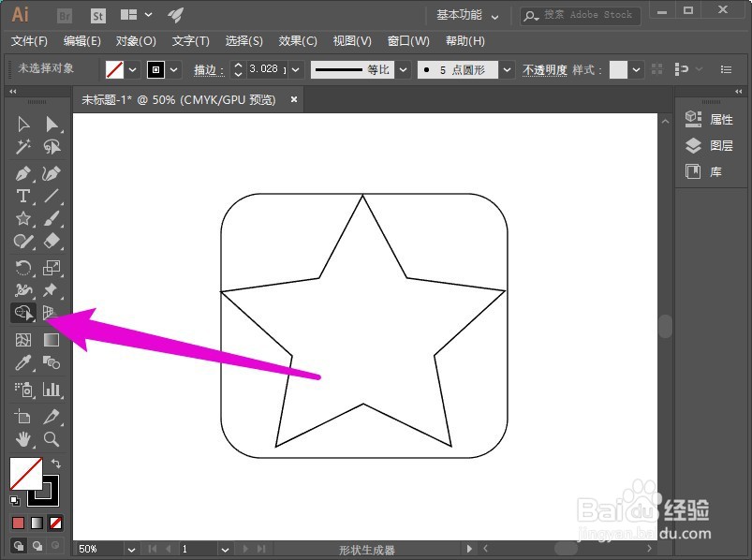Expand the workspace switcher 基本功能
Screen dimensions: 752x560
467,15
